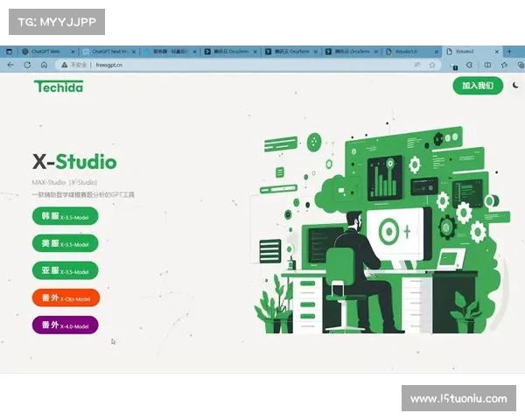Close the ChatGPT Web tab
This screenshot has width=525, height=420.
(73, 52)
